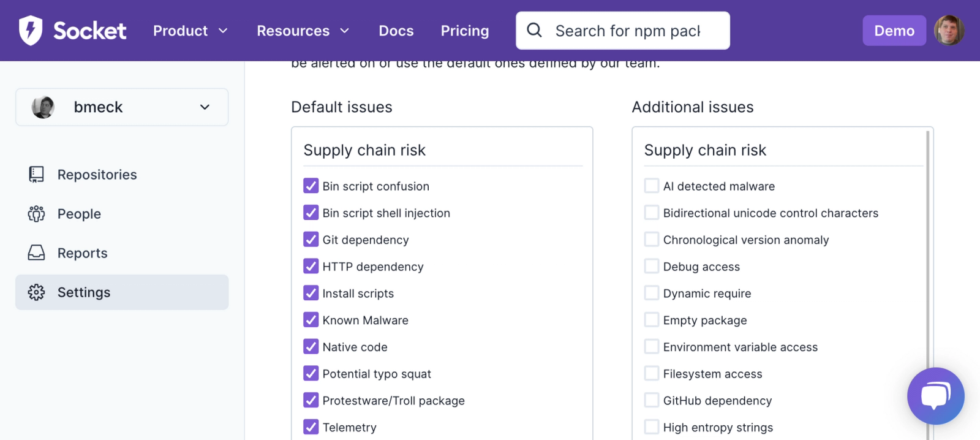Open the user profile avatar
980x440 pixels.
(x=949, y=31)
